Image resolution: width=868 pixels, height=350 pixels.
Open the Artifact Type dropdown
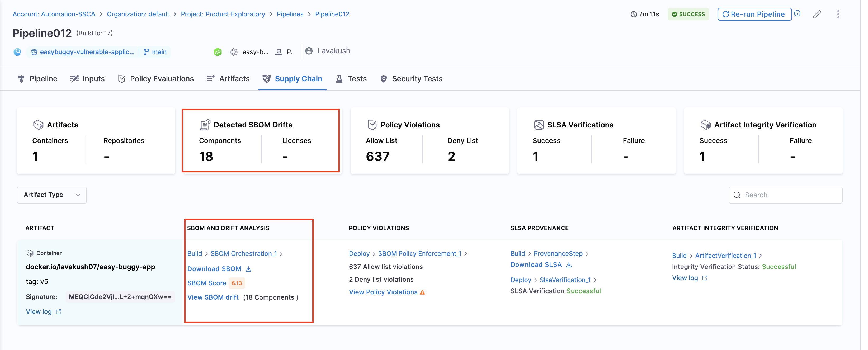point(51,195)
